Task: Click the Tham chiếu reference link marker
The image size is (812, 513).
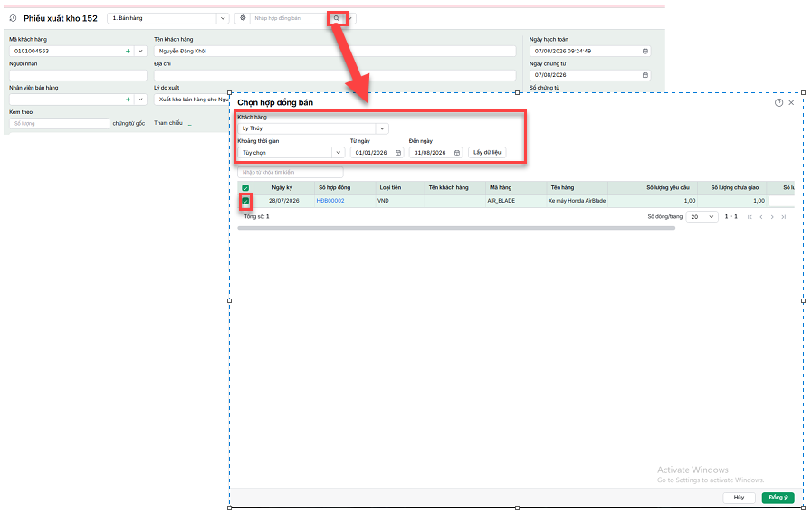Action: tap(189, 124)
